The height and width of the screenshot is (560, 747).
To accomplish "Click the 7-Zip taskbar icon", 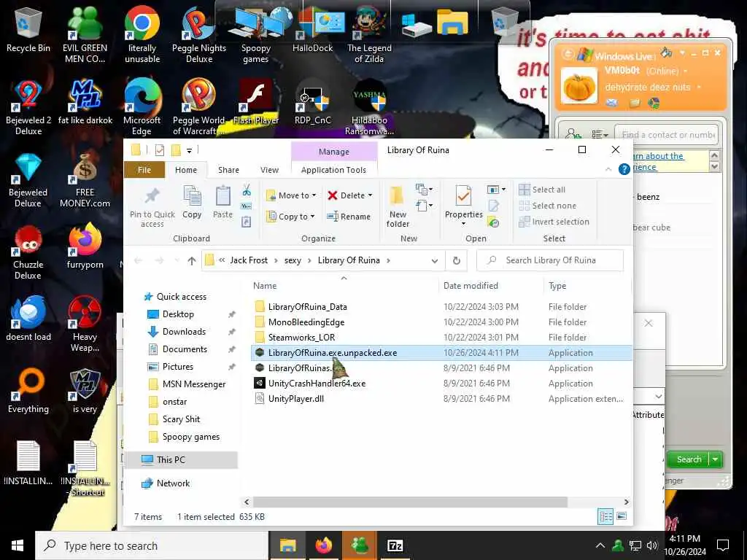I will [x=395, y=545].
